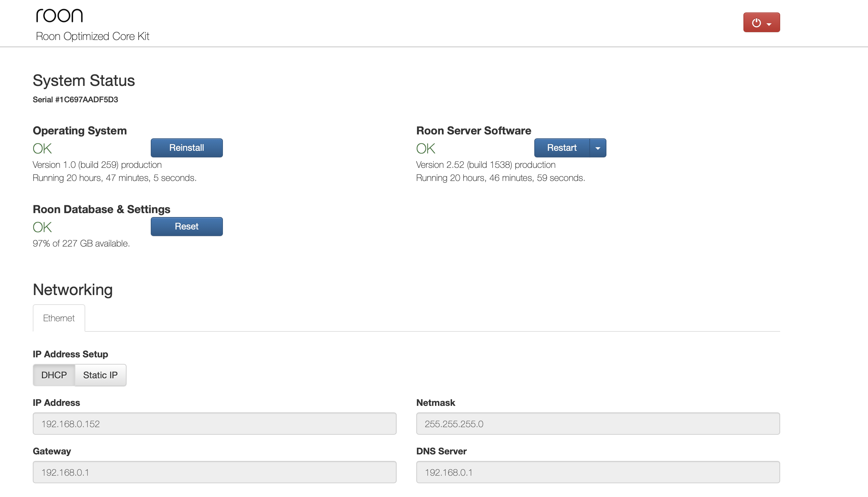Click the power icon in red button
868x497 pixels.
coord(756,23)
